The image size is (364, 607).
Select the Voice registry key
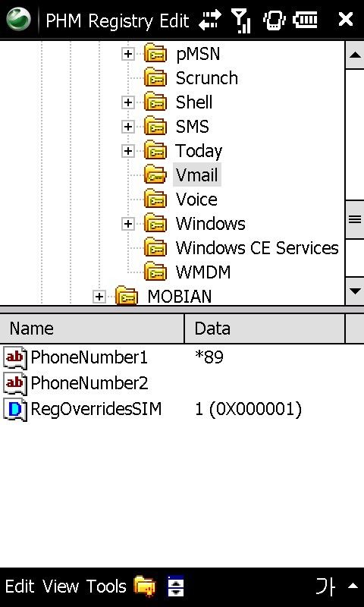[196, 200]
